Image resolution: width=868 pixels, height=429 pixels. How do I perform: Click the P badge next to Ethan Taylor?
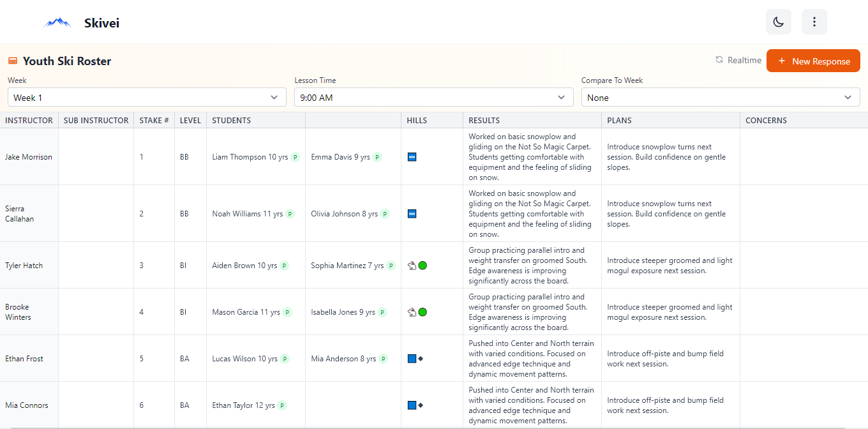[x=282, y=405]
